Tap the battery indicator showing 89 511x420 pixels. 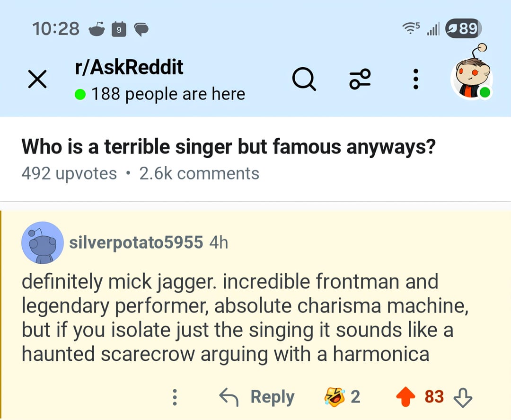coord(463,29)
